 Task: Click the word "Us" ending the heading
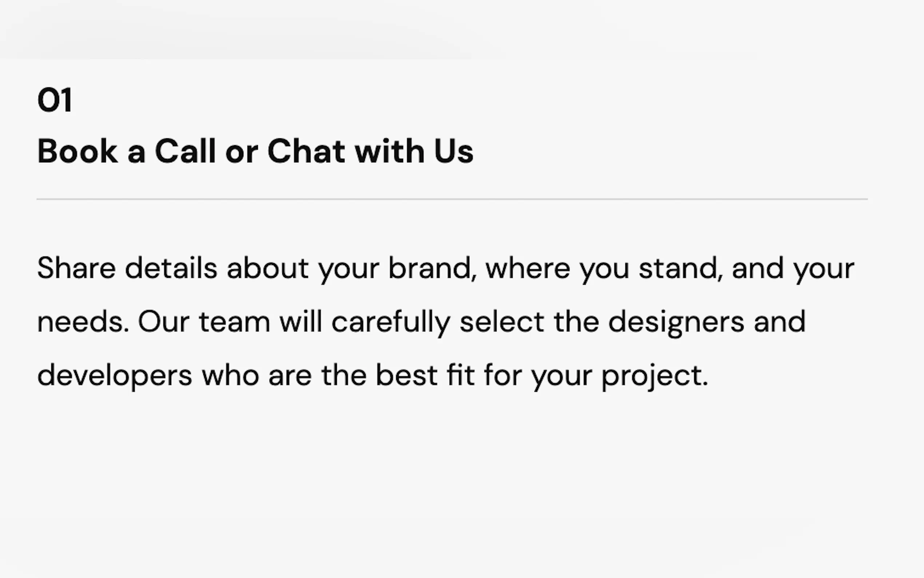[x=453, y=151]
